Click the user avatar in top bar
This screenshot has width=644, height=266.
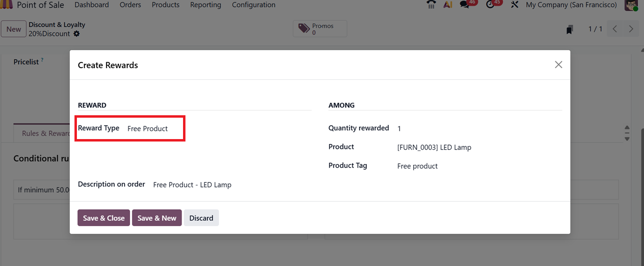(x=631, y=5)
